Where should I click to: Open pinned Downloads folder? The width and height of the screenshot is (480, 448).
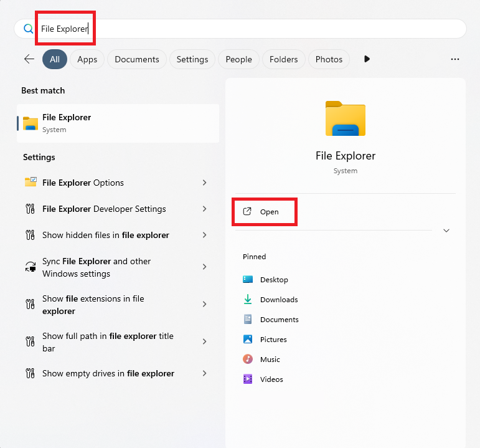point(278,300)
